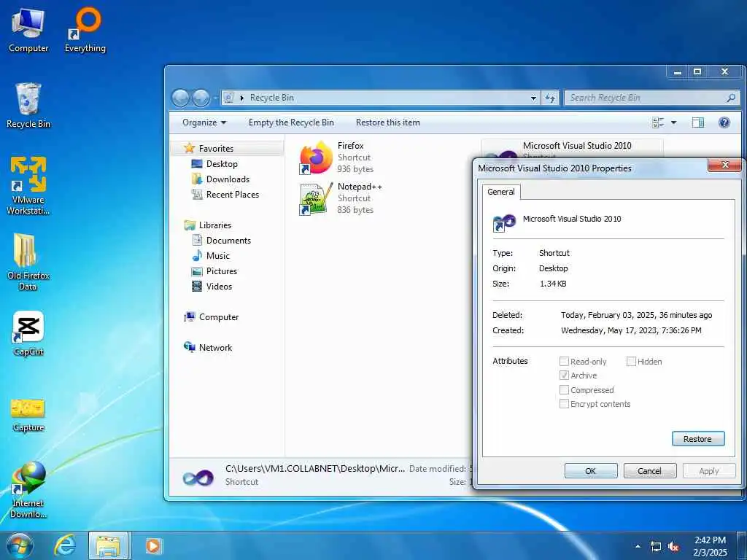
Task: Click Restore this item in the toolbar
Action: 388,122
